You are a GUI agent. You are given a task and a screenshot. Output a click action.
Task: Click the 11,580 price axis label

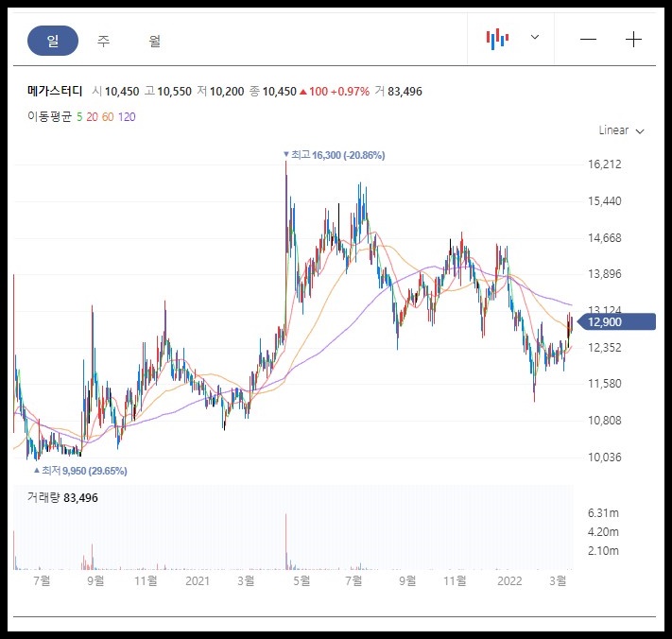pyautogui.click(x=604, y=384)
